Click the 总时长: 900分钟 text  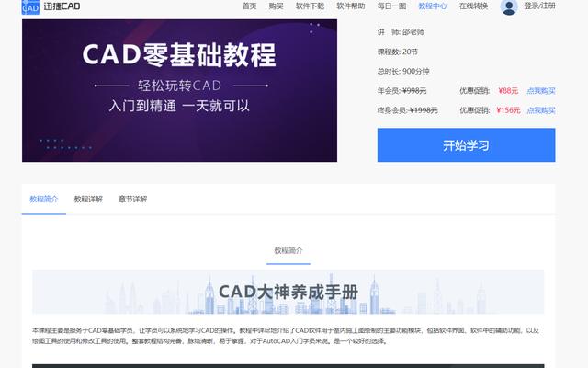pos(403,72)
